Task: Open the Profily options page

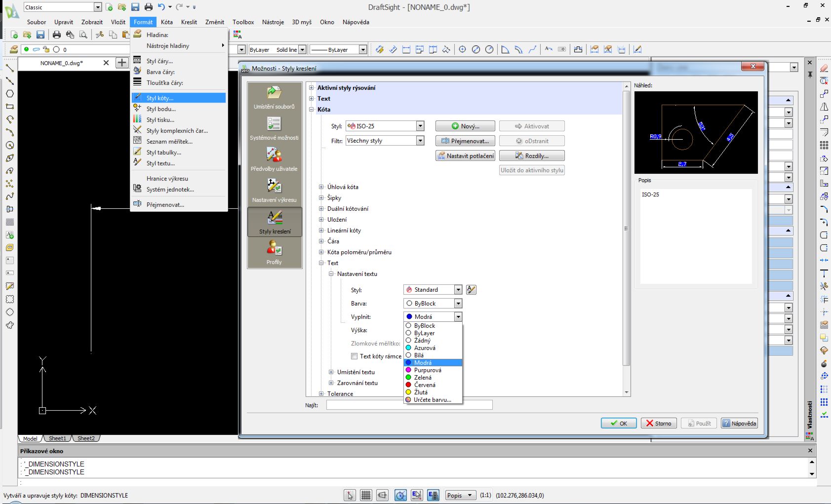Action: coord(275,253)
